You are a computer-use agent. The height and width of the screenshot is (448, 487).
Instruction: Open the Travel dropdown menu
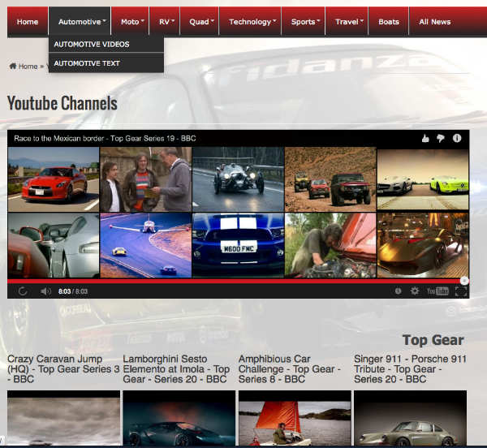(350, 22)
